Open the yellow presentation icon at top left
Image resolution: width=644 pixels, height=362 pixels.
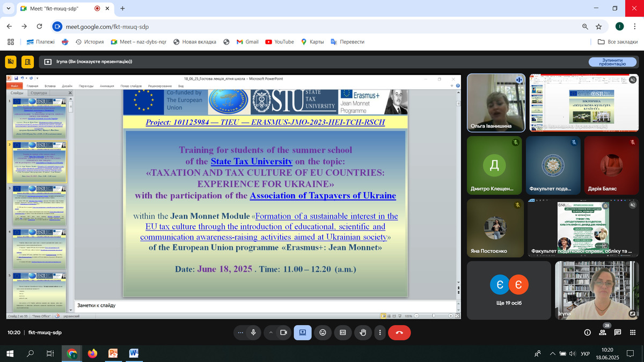pyautogui.click(x=11, y=62)
